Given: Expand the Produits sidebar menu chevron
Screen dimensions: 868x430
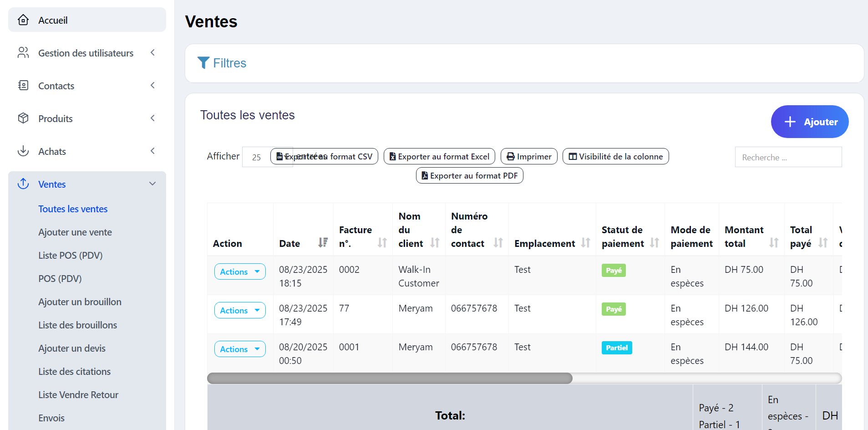Looking at the screenshot, I should 152,118.
